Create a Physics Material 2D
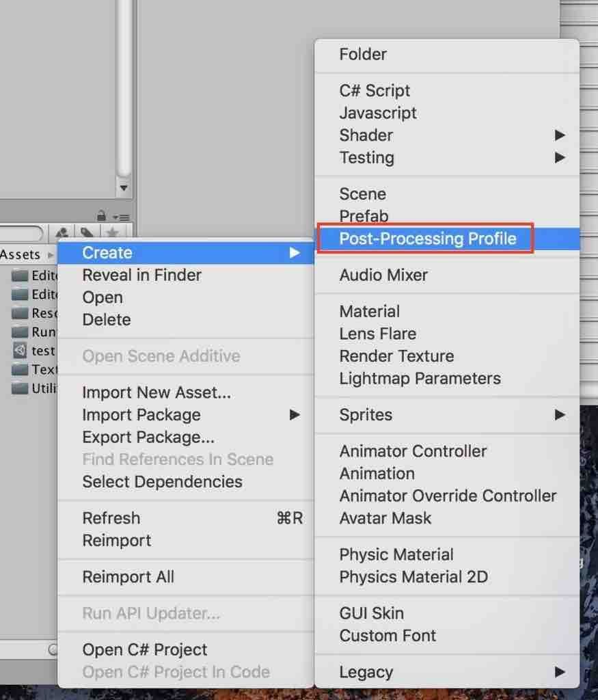The image size is (598, 700). [447, 577]
